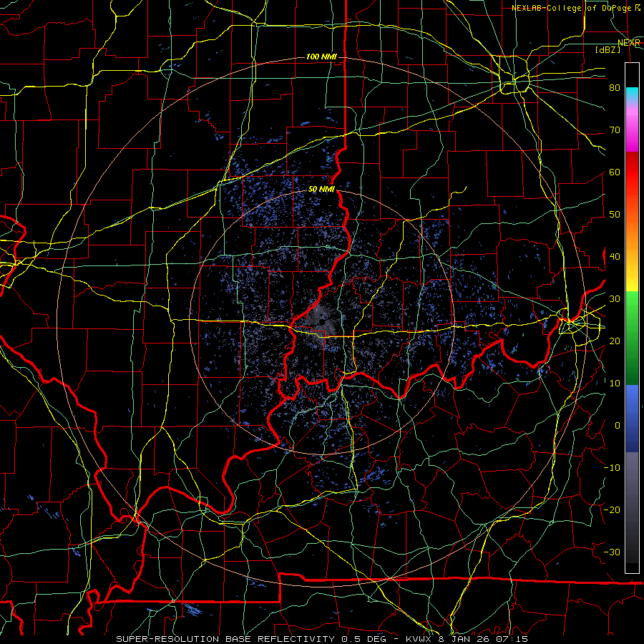644x644 pixels.
Task: Click the KVWX radar site center on the map
Action: coord(321,321)
